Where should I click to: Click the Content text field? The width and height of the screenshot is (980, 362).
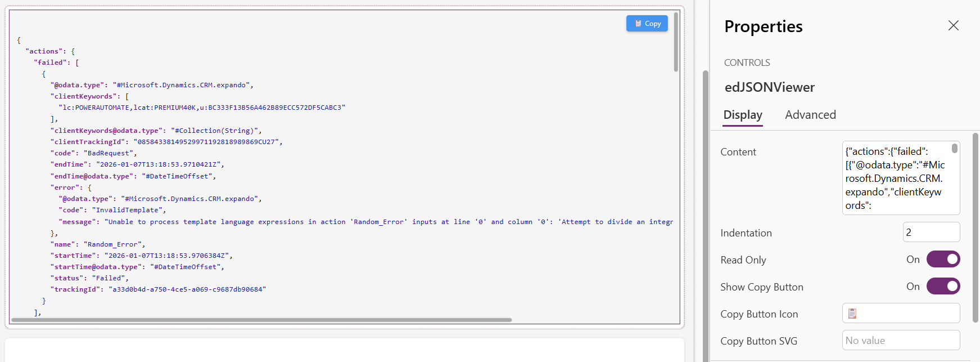(901, 178)
